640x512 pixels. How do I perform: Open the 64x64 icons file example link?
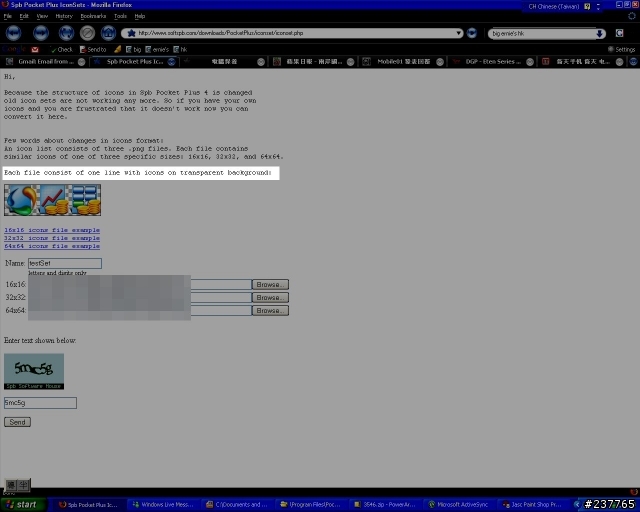pos(52,246)
